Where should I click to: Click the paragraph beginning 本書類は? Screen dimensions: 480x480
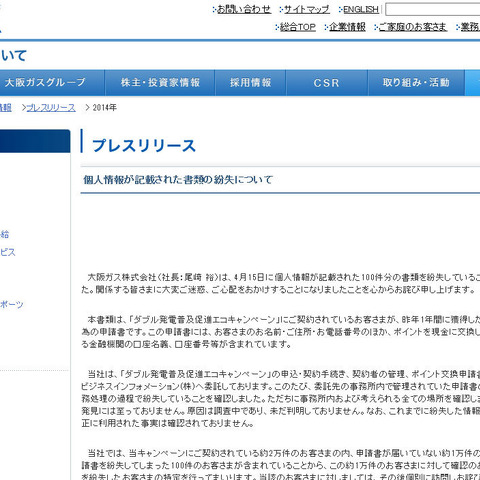[x=281, y=332]
